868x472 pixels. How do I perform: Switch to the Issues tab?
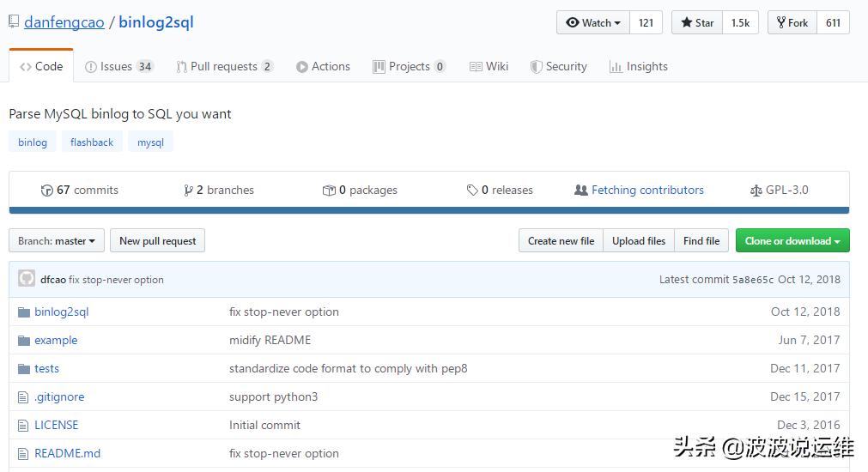click(x=118, y=67)
